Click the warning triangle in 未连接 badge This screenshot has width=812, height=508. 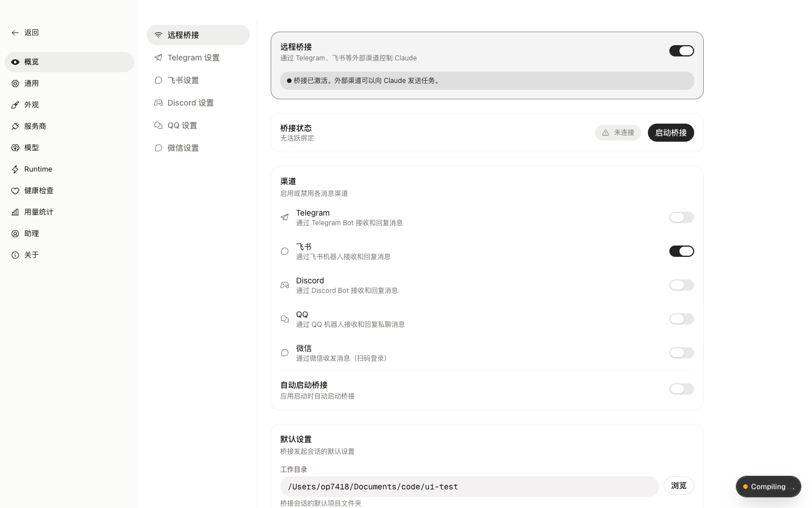pos(606,133)
